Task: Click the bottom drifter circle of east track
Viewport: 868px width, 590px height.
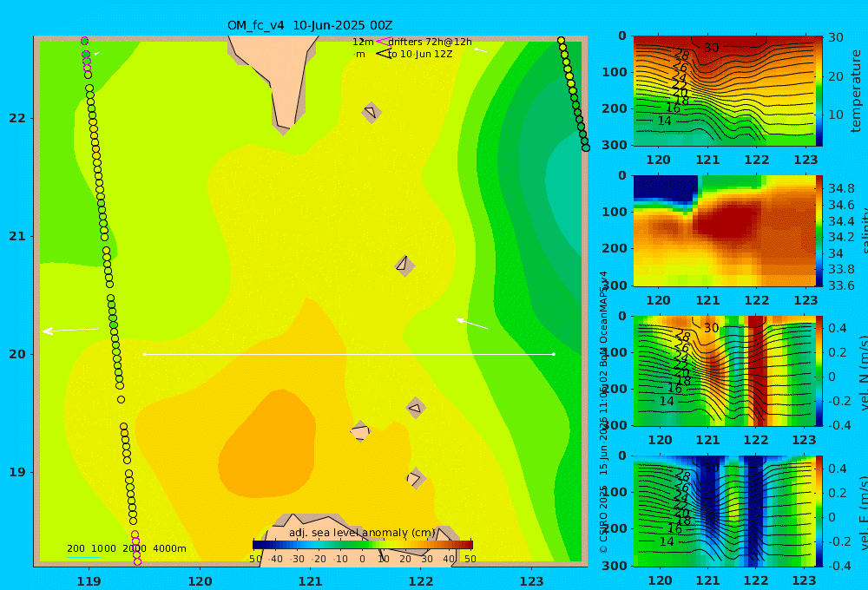Action: 586,147
